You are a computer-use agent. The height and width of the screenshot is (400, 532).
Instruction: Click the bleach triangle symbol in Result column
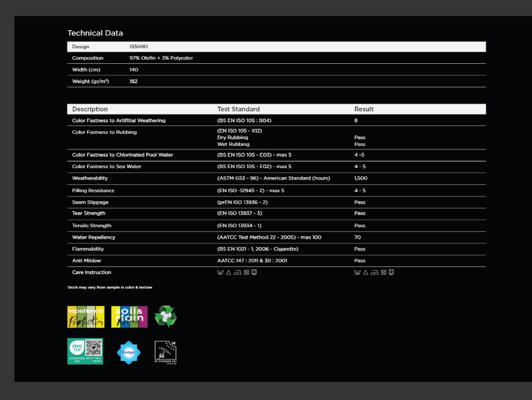[365, 272]
